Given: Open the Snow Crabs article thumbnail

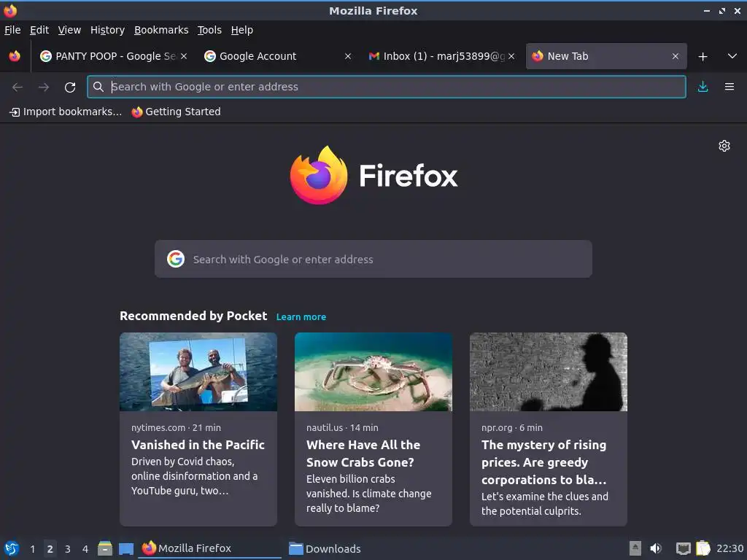Looking at the screenshot, I should click(x=373, y=372).
